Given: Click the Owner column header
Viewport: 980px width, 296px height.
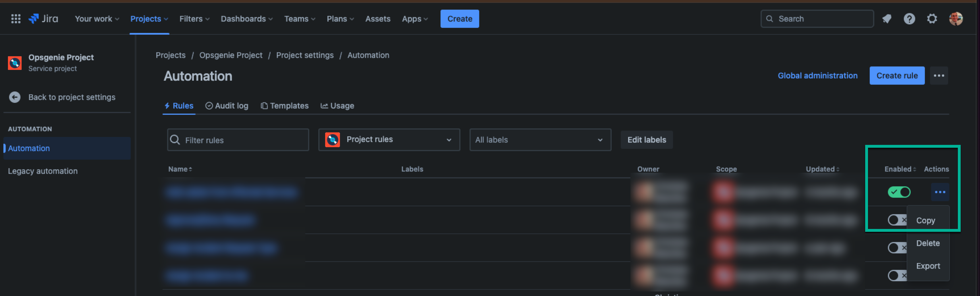Looking at the screenshot, I should [648, 169].
